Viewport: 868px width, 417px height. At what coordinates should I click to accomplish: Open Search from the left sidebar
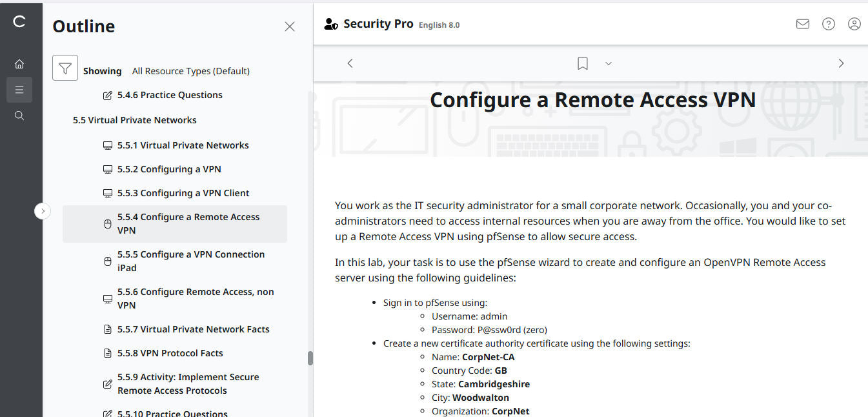pyautogui.click(x=19, y=115)
